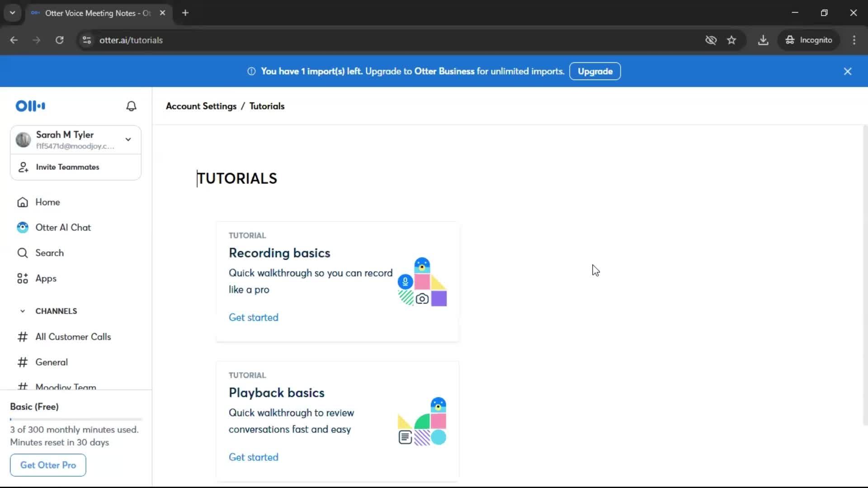Click the monthly minutes usage bar
The height and width of the screenshot is (488, 868).
click(76, 419)
